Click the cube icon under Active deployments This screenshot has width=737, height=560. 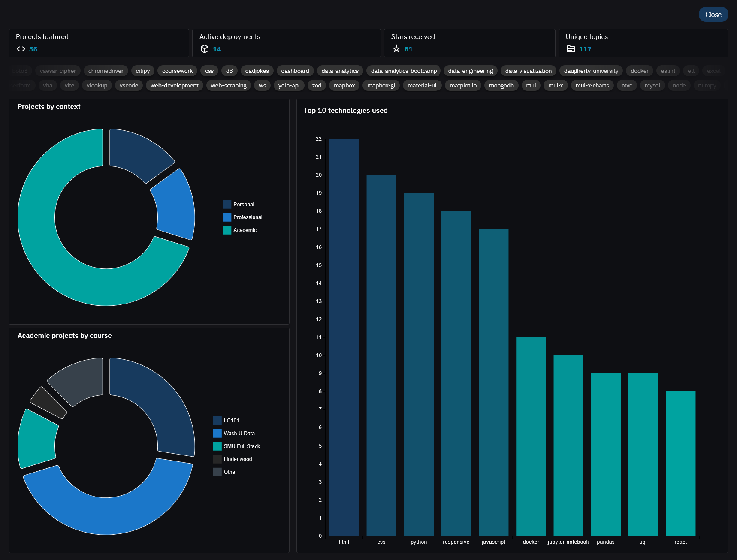pyautogui.click(x=205, y=49)
